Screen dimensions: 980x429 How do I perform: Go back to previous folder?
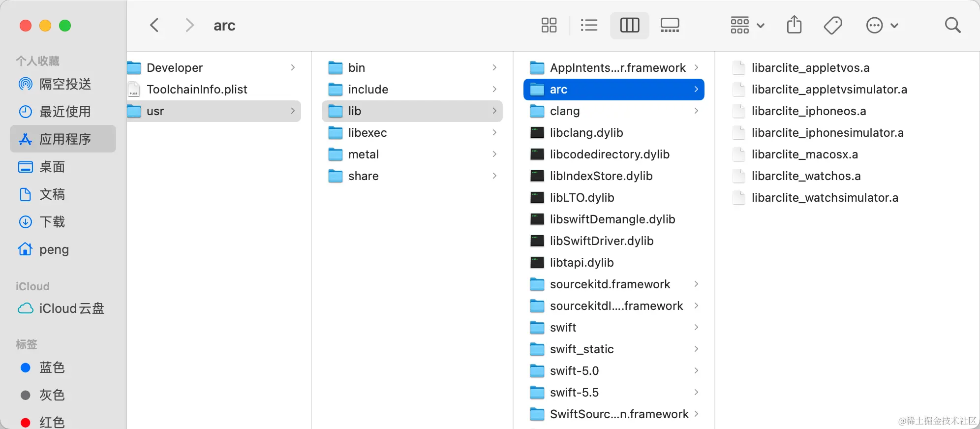[154, 25]
